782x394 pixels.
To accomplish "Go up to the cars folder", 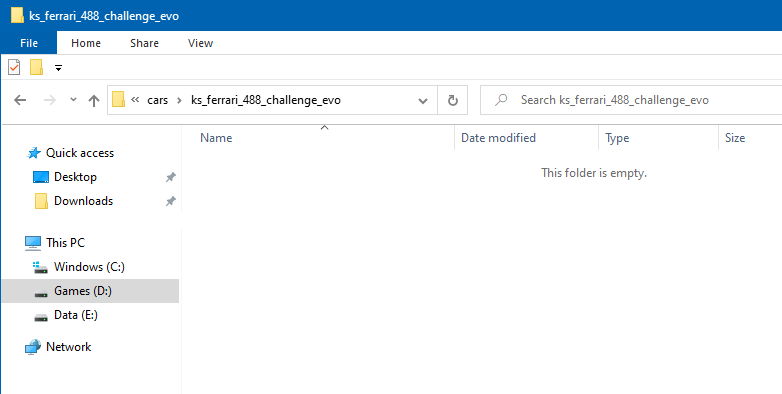I will [x=94, y=100].
